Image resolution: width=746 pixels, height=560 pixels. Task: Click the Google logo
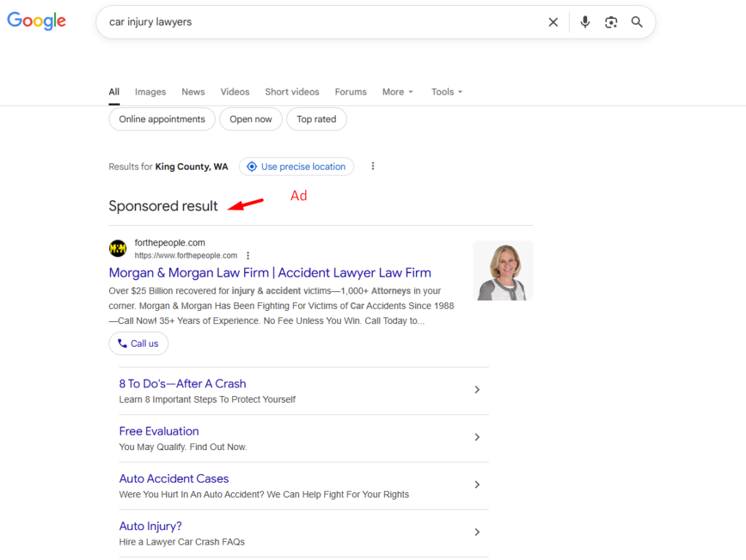pos(36,21)
